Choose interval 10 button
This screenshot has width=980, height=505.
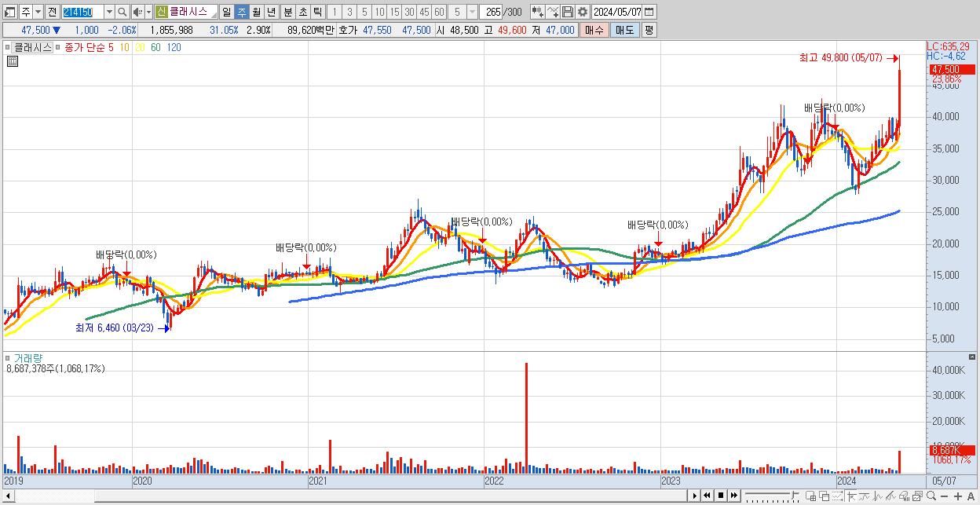click(x=379, y=12)
